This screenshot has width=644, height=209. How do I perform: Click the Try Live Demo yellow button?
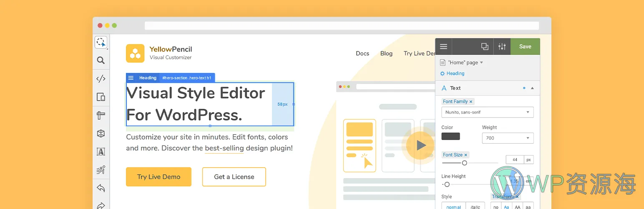point(158,177)
